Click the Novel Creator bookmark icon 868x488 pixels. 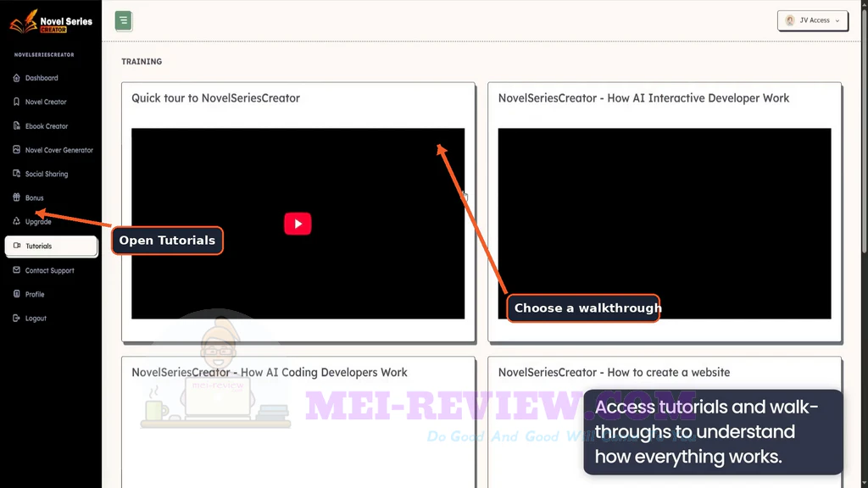[x=17, y=102]
